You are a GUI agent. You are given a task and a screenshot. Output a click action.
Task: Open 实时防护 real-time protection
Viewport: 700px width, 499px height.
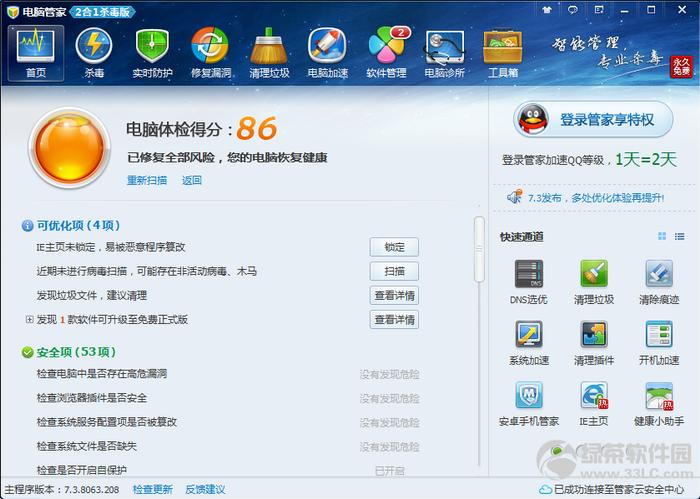click(x=152, y=53)
